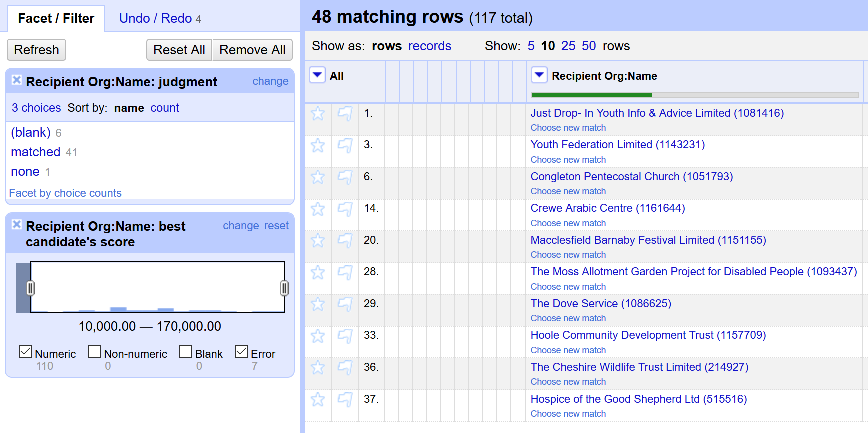868x433 pixels.
Task: Choose new match for Cheshire Wildlife Trust
Action: click(568, 382)
